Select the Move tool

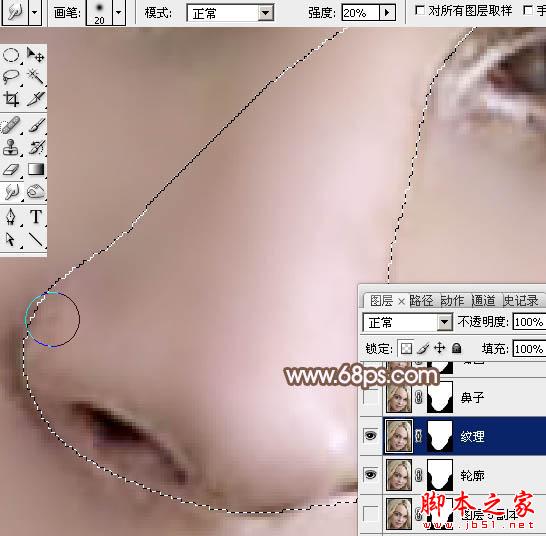point(35,55)
